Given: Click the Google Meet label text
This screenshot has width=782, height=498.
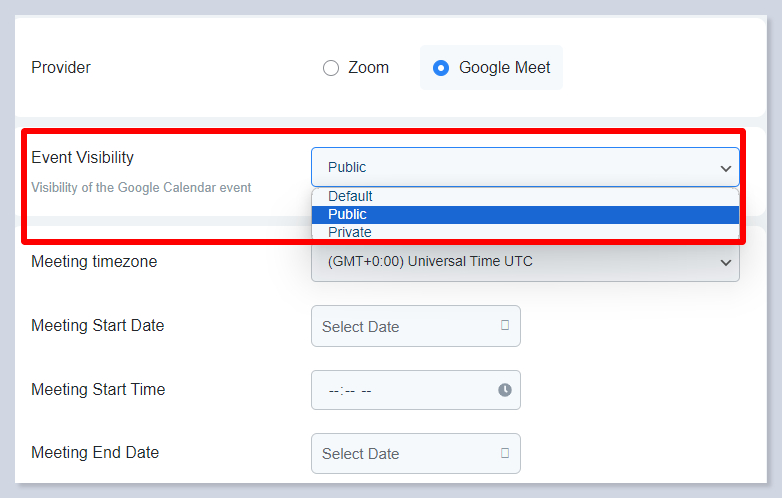Looking at the screenshot, I should click(x=504, y=68).
